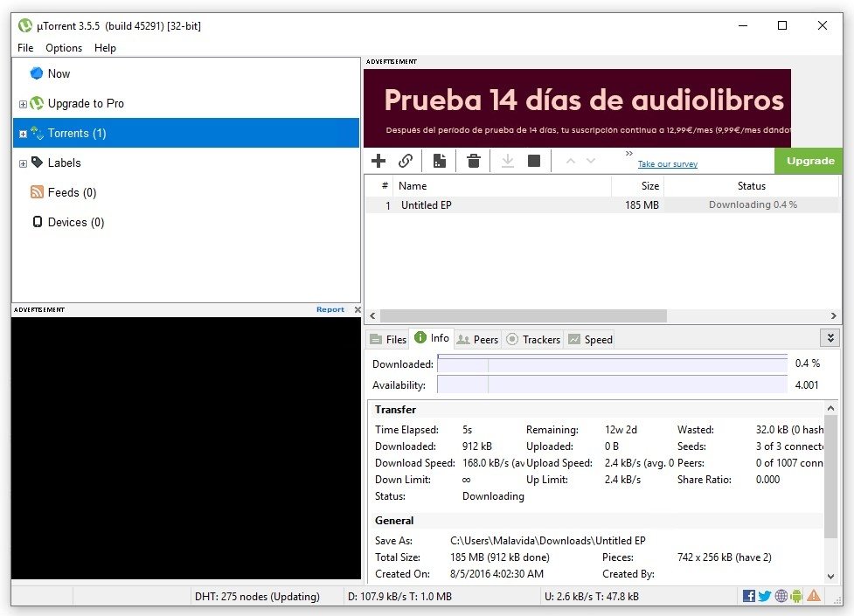Click the Move Down Queue arrow

pyautogui.click(x=591, y=161)
